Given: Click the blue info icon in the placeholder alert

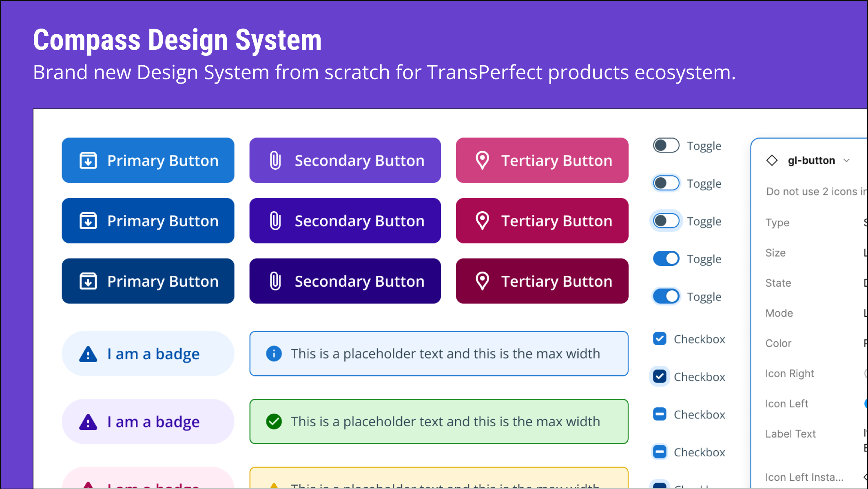Looking at the screenshot, I should coord(274,354).
